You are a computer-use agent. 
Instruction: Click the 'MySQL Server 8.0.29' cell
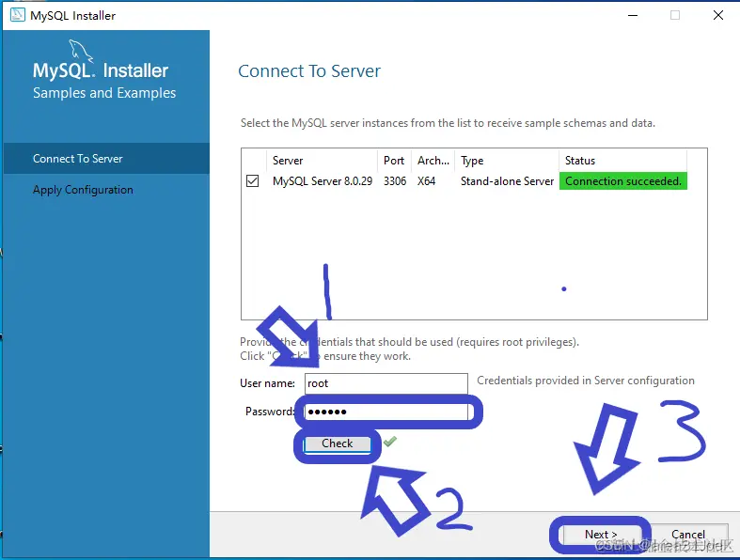click(x=323, y=181)
